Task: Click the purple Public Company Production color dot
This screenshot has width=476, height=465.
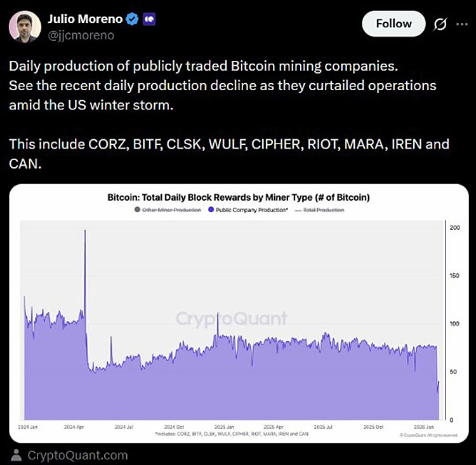Action: (211, 210)
